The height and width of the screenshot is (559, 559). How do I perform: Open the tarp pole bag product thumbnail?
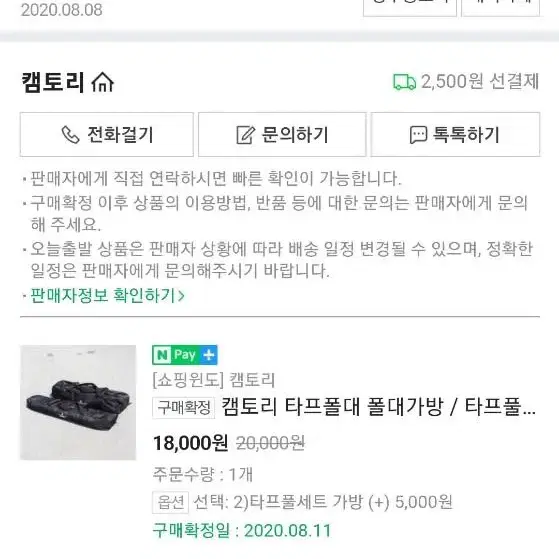(x=78, y=402)
